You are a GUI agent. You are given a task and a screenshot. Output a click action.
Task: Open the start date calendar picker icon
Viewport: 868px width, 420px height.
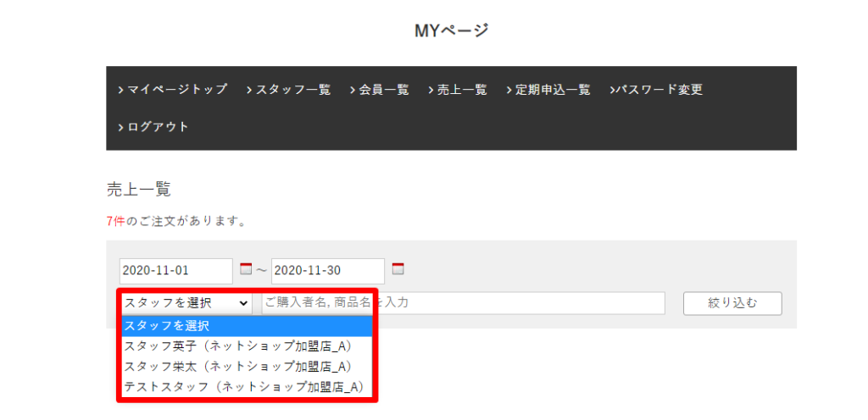point(246,269)
